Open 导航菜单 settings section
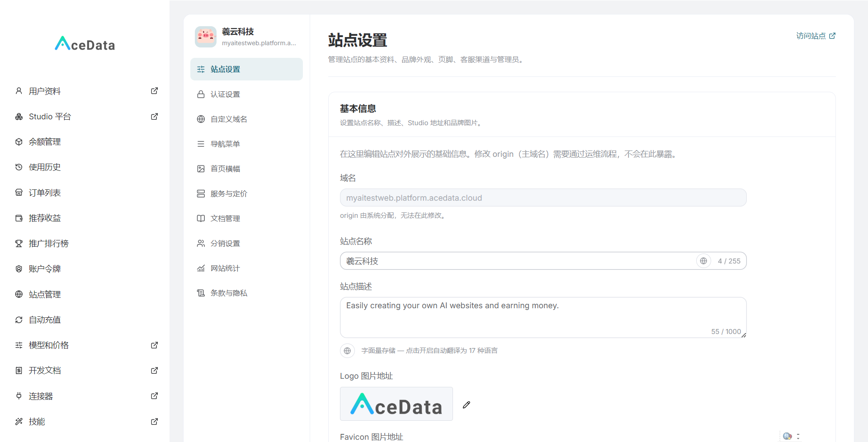 pos(246,144)
